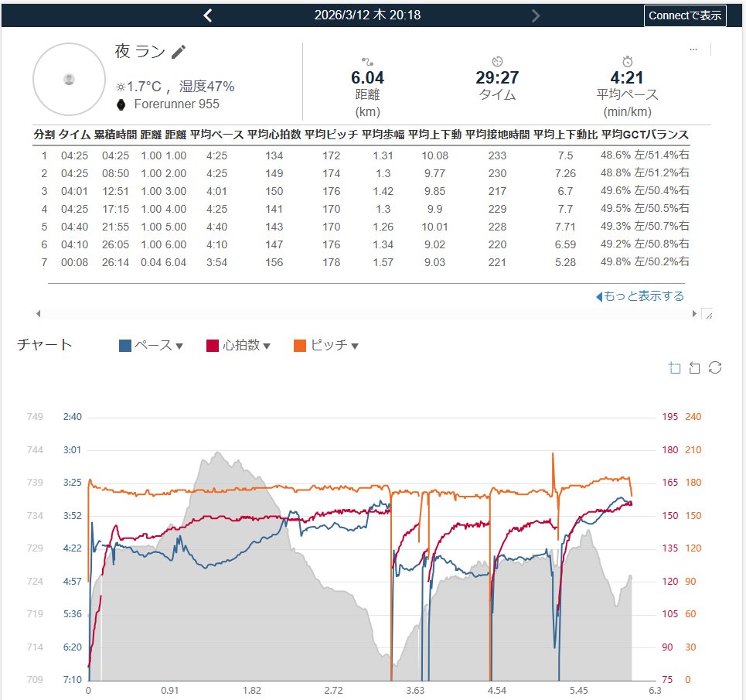Click the '平均心拍数' column header

pos(274,135)
